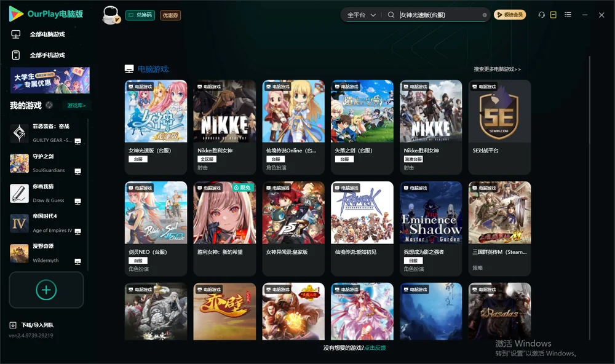Click the yellow square icon beside the headset
The height and width of the screenshot is (364, 615).
(553, 15)
